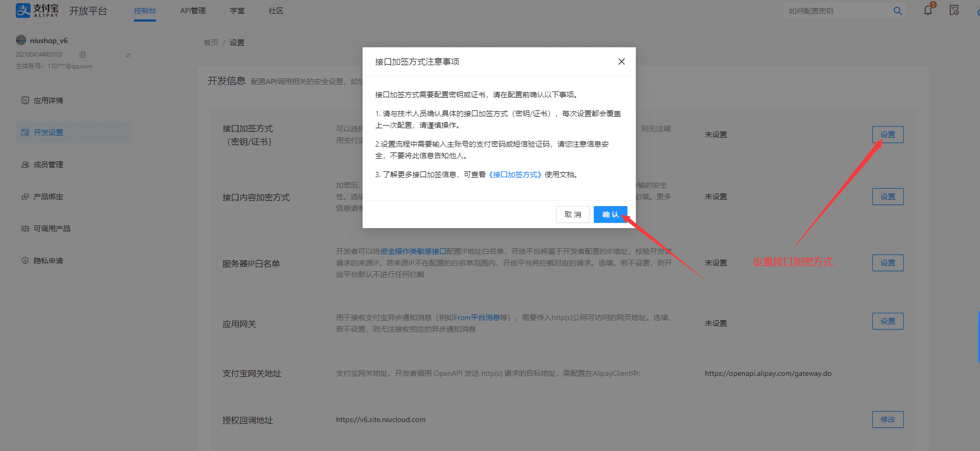Click the 确认 button in dialog
The width and height of the screenshot is (980, 451).
610,214
